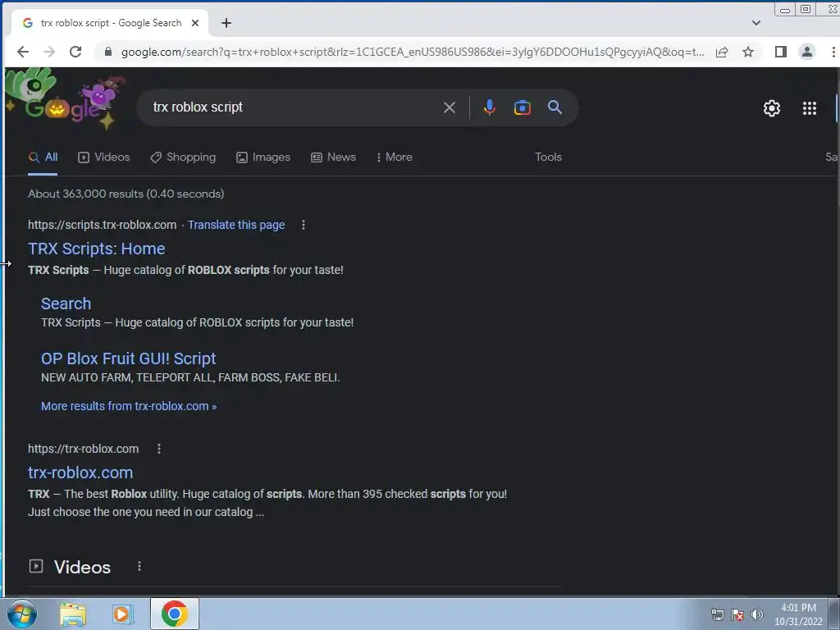Open the Chrome profile avatar
Viewport: 840px width, 630px height.
pyautogui.click(x=807, y=52)
